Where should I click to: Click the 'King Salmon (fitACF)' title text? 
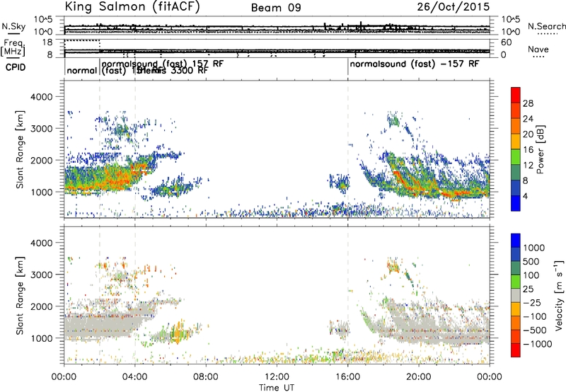tap(132, 6)
